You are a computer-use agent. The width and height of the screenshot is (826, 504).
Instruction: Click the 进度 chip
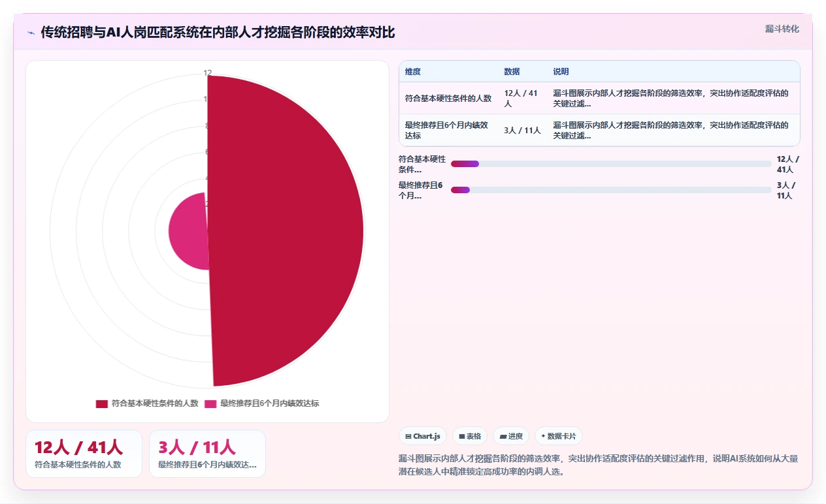click(x=511, y=436)
